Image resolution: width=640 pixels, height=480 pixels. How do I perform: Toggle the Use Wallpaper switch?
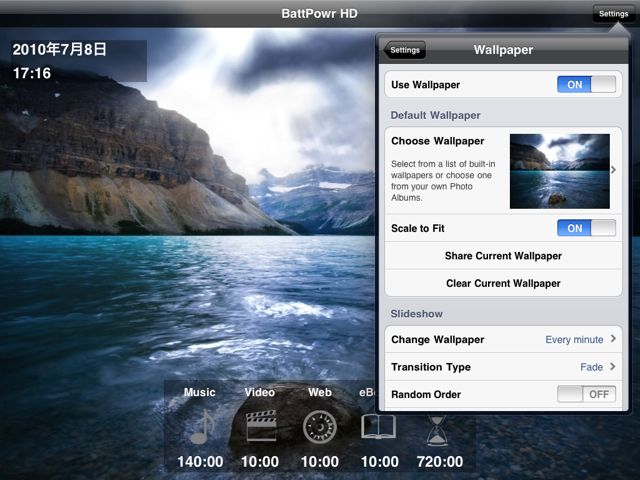pos(587,84)
